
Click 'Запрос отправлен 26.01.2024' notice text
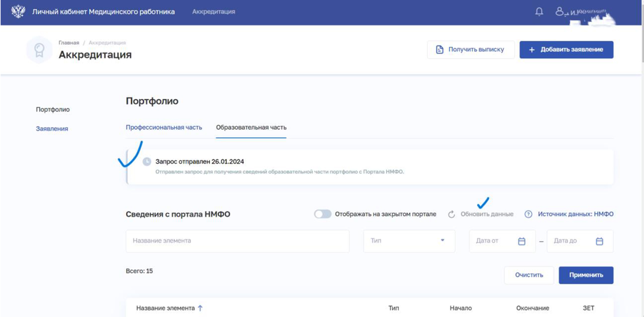pyautogui.click(x=200, y=162)
